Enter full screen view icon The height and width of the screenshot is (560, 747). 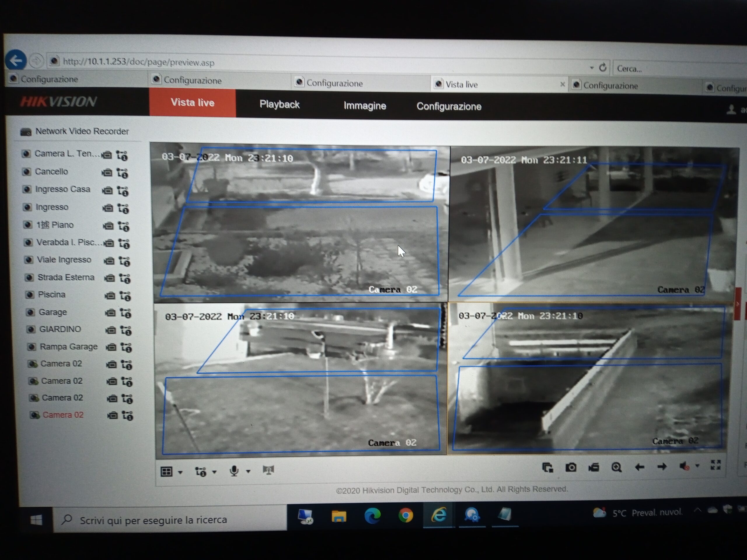point(715,465)
